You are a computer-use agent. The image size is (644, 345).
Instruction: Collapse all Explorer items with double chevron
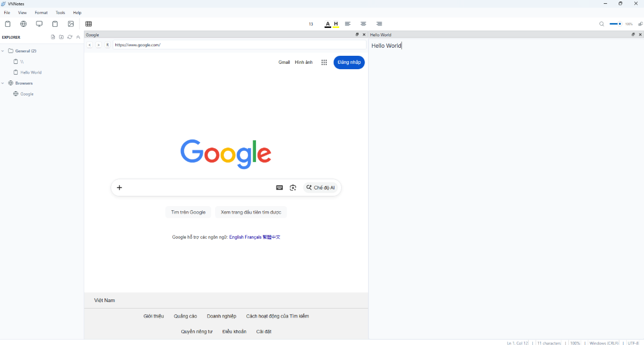pos(78,37)
